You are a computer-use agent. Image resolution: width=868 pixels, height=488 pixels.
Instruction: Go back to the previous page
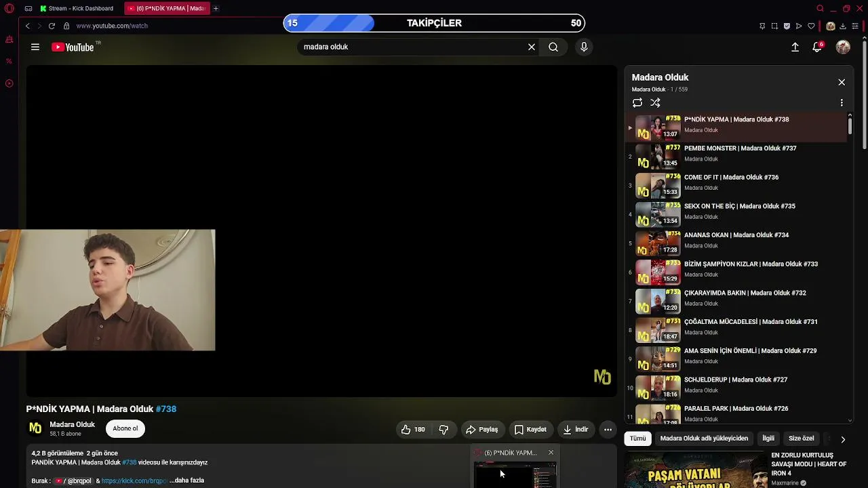click(28, 26)
